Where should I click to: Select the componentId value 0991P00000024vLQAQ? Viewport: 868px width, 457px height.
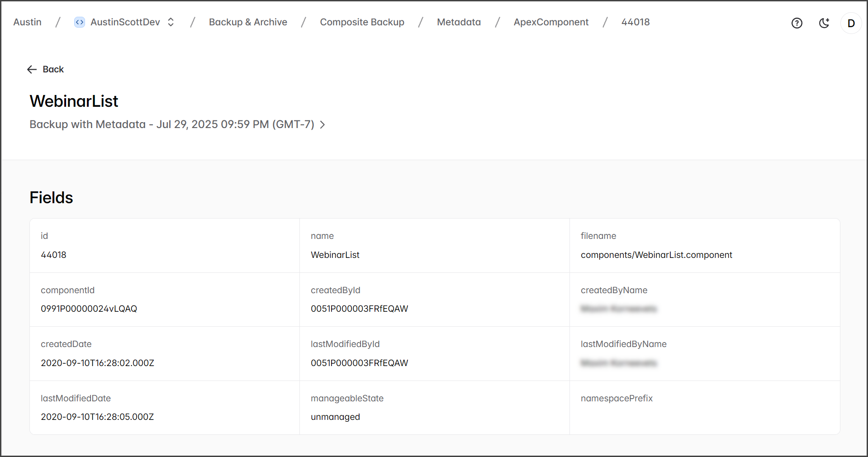89,309
